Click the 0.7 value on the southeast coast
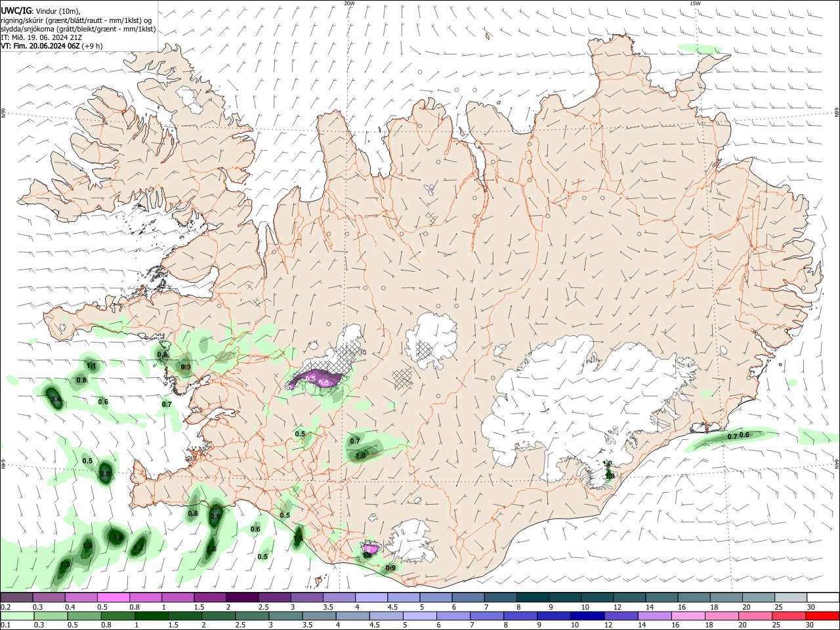The image size is (840, 630). (732, 436)
